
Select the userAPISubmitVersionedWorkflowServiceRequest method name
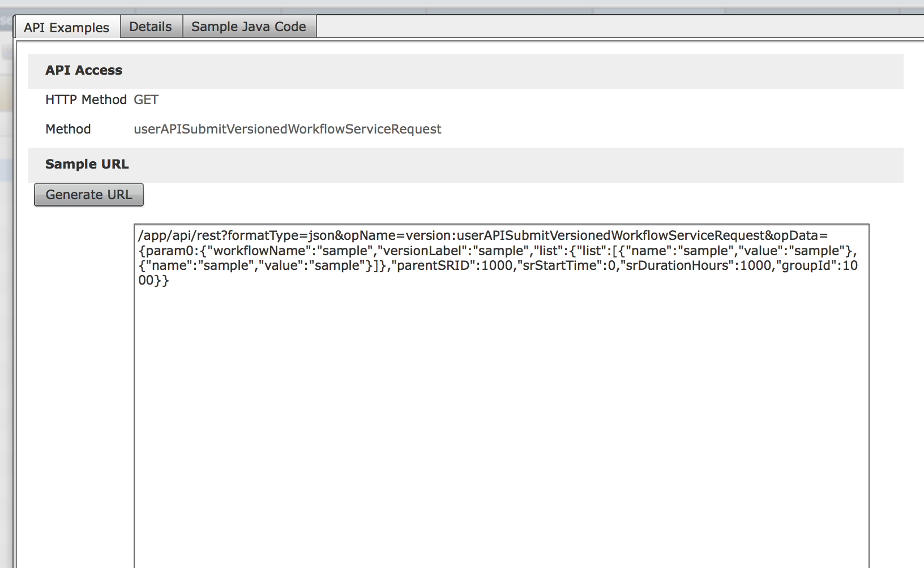[287, 129]
